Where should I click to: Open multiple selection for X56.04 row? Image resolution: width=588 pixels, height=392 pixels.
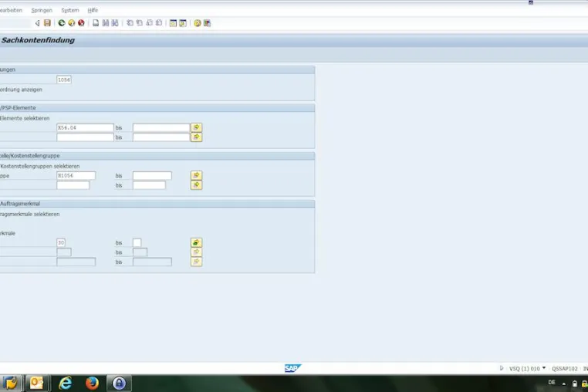(197, 127)
